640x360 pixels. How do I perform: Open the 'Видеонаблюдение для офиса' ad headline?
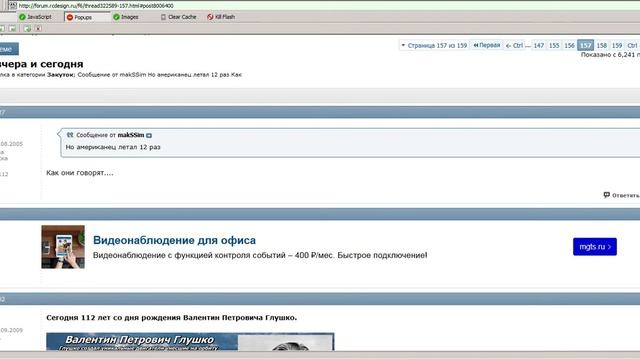click(x=174, y=240)
